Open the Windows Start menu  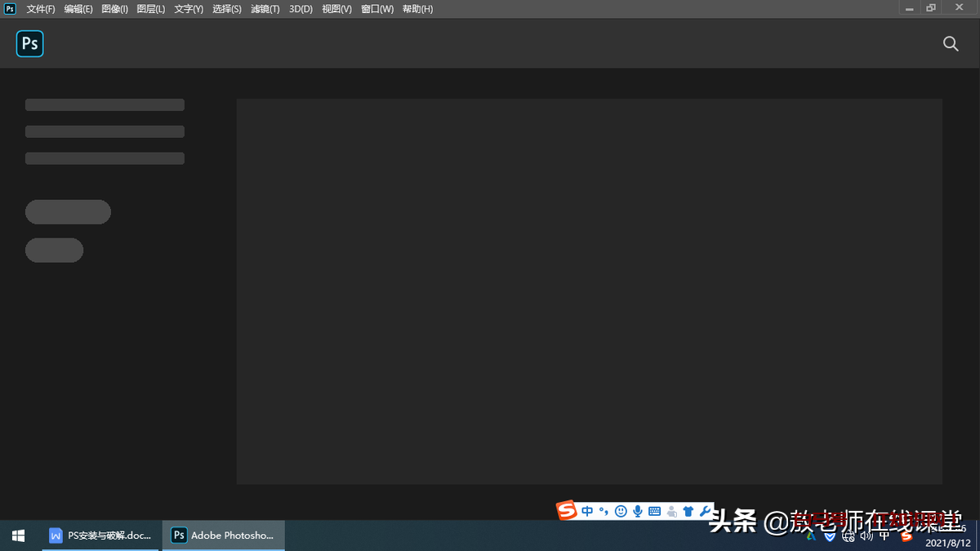pos(17,535)
